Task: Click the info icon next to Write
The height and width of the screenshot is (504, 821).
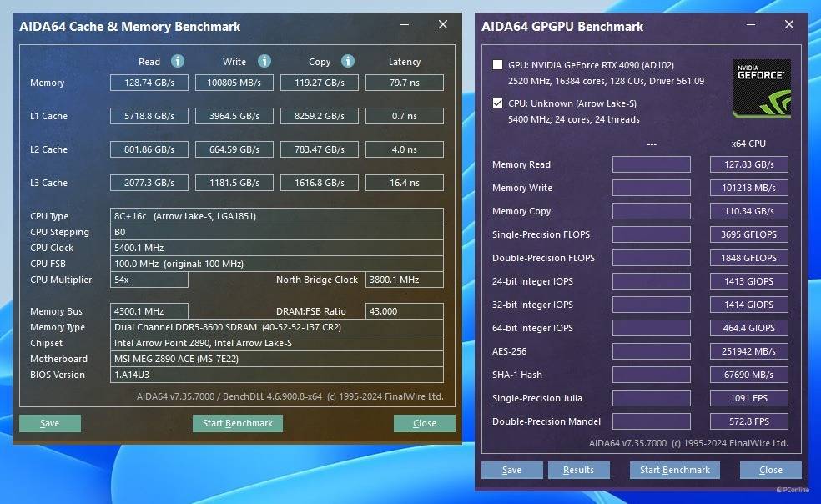Action: click(264, 61)
